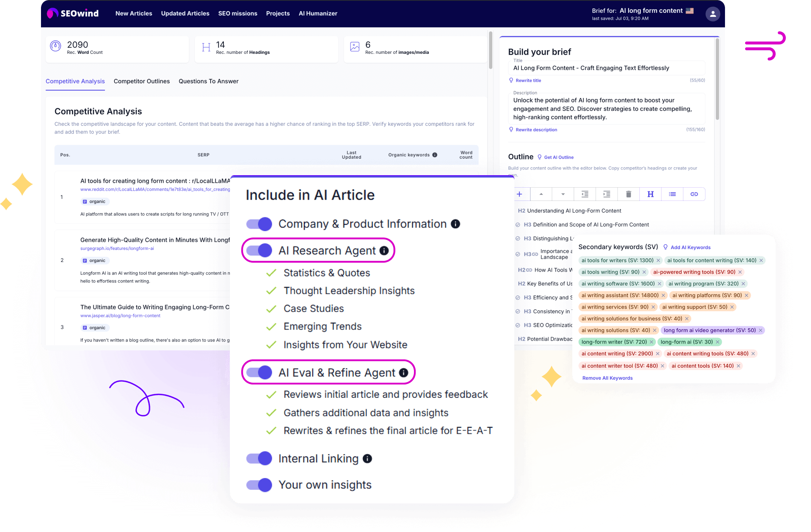Toggle the Your own insights switch
This screenshot has width=811, height=532.
259,485
